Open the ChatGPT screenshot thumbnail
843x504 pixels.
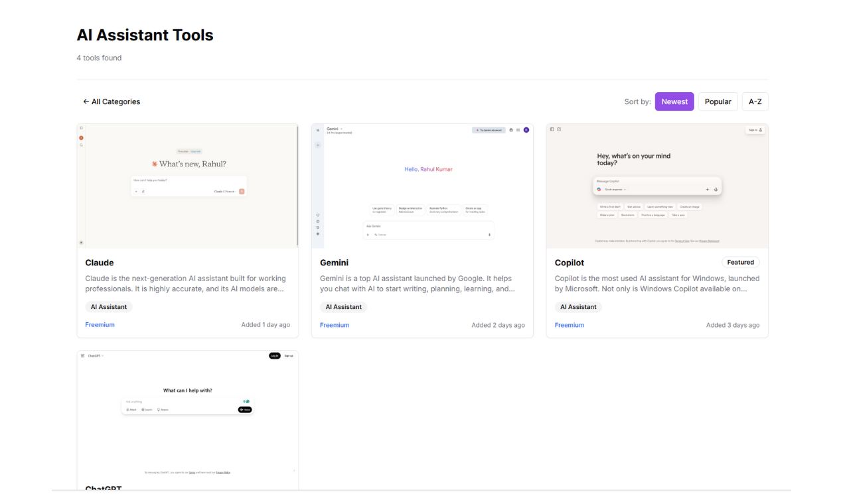coord(188,414)
